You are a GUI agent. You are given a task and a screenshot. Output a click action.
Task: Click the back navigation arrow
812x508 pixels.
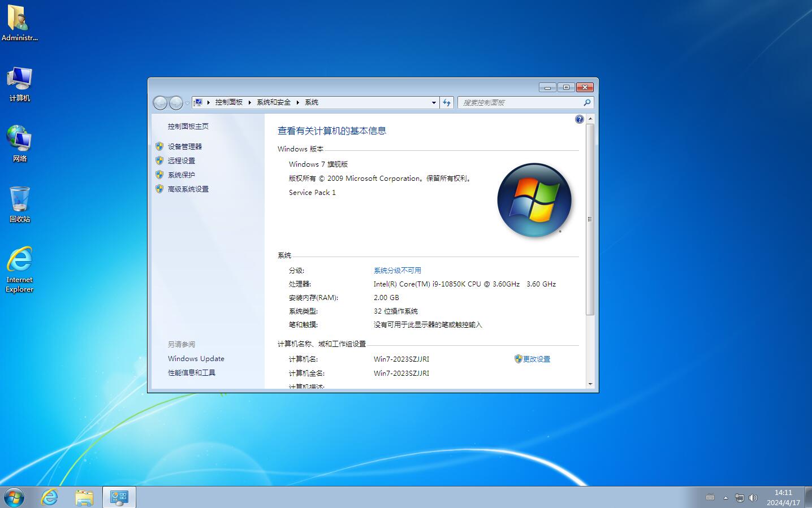pyautogui.click(x=161, y=103)
